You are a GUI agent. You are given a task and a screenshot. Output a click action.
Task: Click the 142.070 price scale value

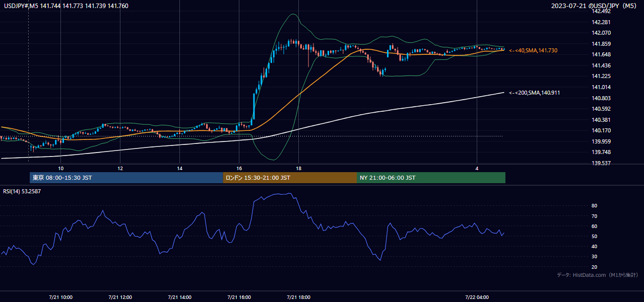[x=602, y=33]
